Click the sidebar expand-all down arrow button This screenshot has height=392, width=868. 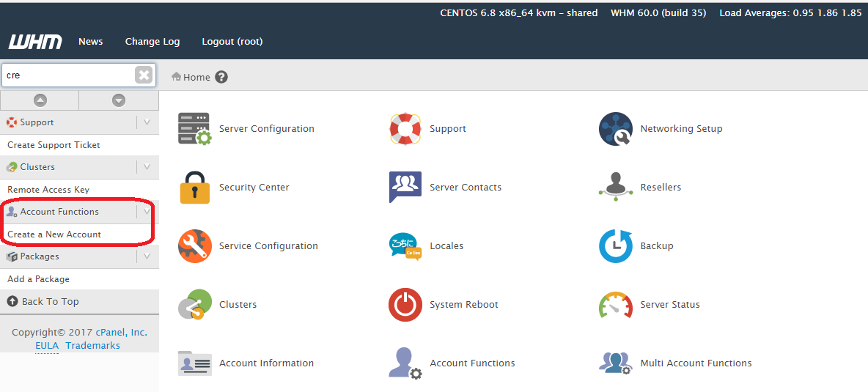[x=119, y=100]
